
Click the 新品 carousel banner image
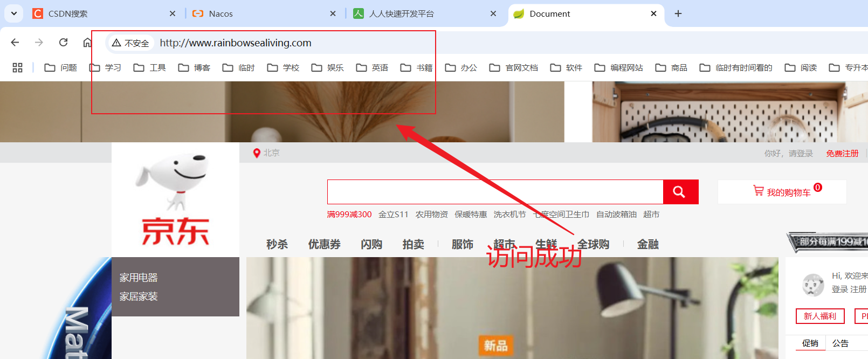point(512,308)
